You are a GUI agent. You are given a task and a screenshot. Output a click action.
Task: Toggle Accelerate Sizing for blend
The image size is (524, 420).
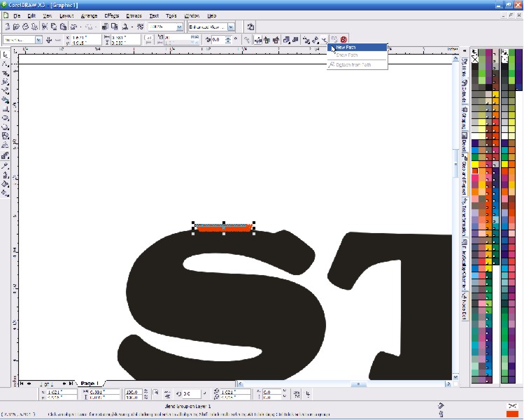(x=295, y=40)
